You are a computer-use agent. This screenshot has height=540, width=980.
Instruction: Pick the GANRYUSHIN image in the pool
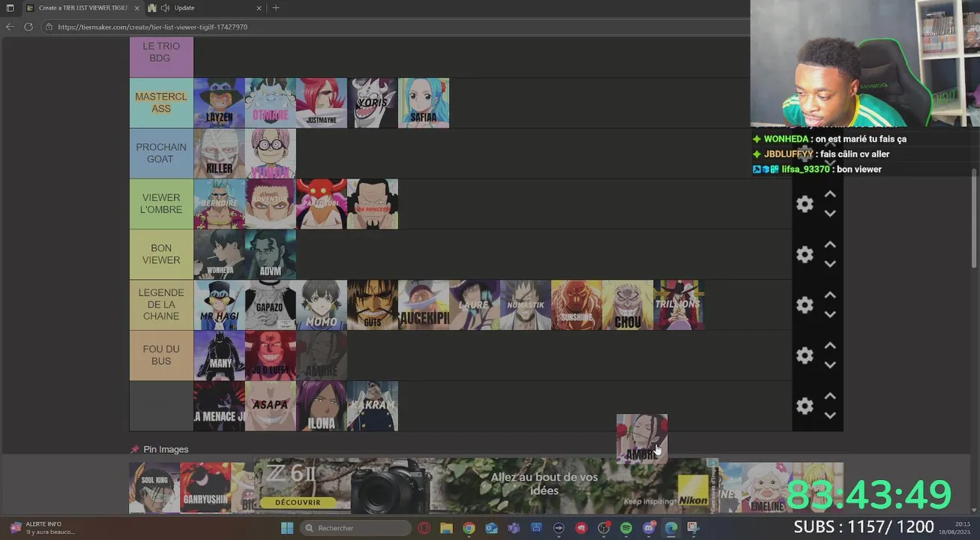coord(205,487)
